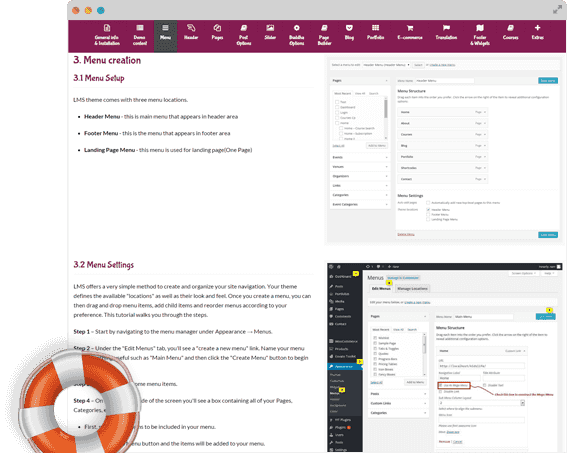Go to the Blog section in navbar
Image resolution: width=567 pixels, height=453 pixels.
349,32
